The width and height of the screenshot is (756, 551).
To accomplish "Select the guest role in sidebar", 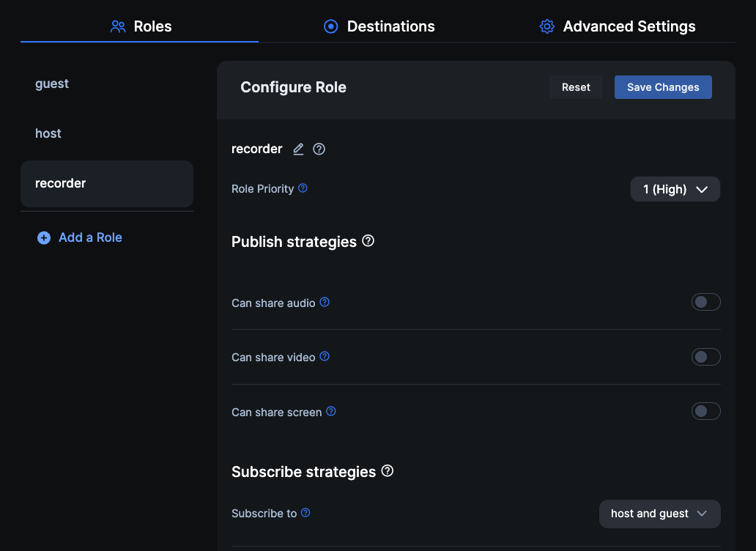I will (x=52, y=84).
